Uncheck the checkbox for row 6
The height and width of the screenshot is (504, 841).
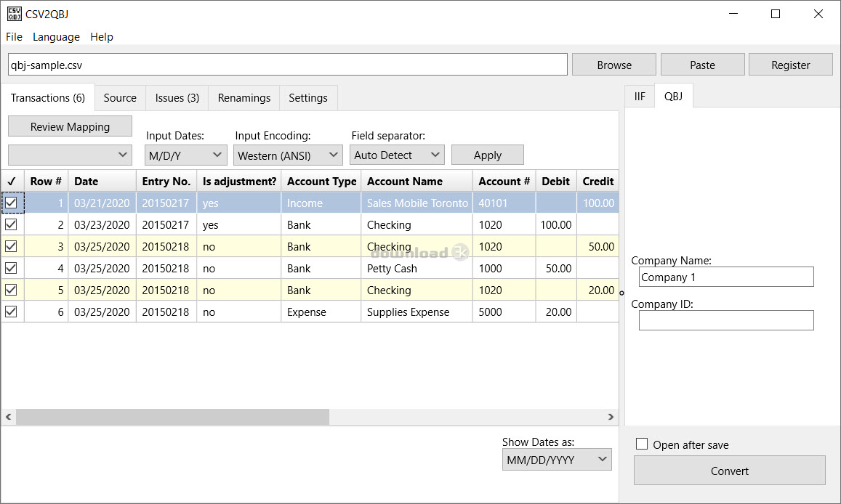point(11,311)
